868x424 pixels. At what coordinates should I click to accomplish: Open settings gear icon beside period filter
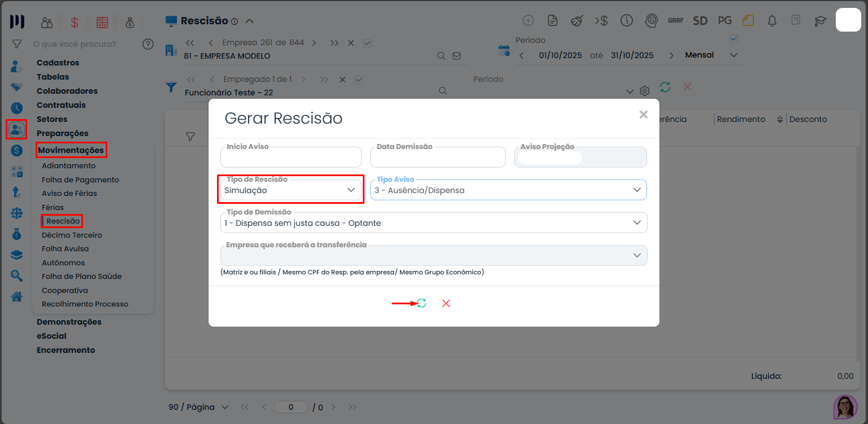pos(645,91)
